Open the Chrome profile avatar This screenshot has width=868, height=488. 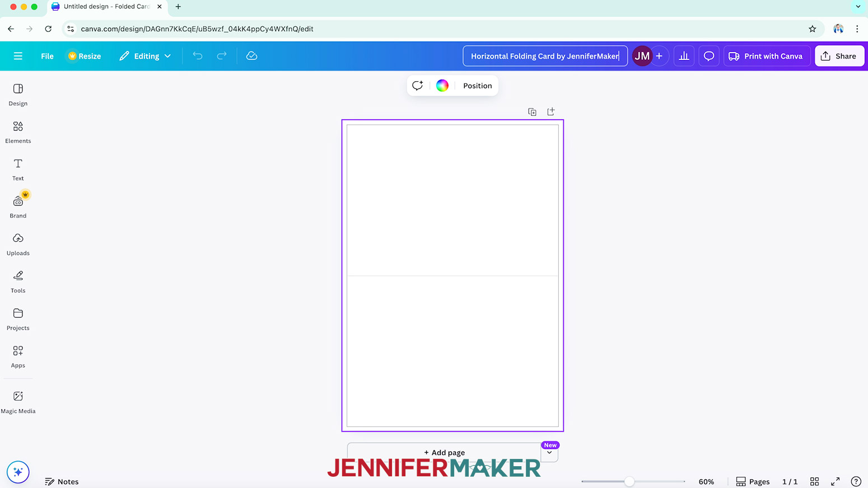click(838, 29)
